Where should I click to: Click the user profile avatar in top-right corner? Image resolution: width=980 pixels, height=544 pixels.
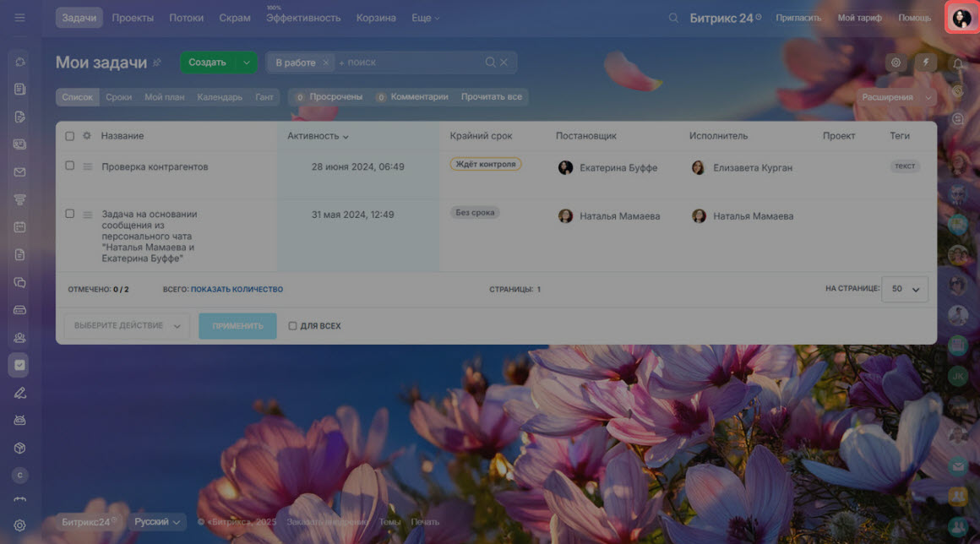961,19
